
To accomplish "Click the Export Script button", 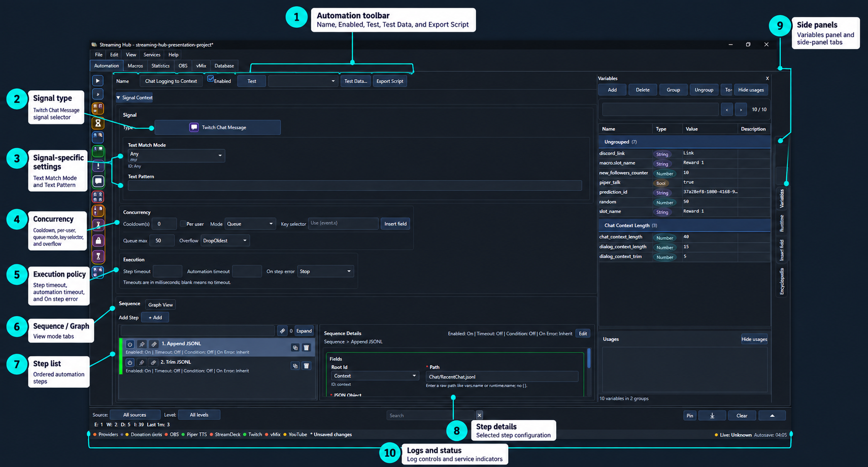I will (x=390, y=81).
